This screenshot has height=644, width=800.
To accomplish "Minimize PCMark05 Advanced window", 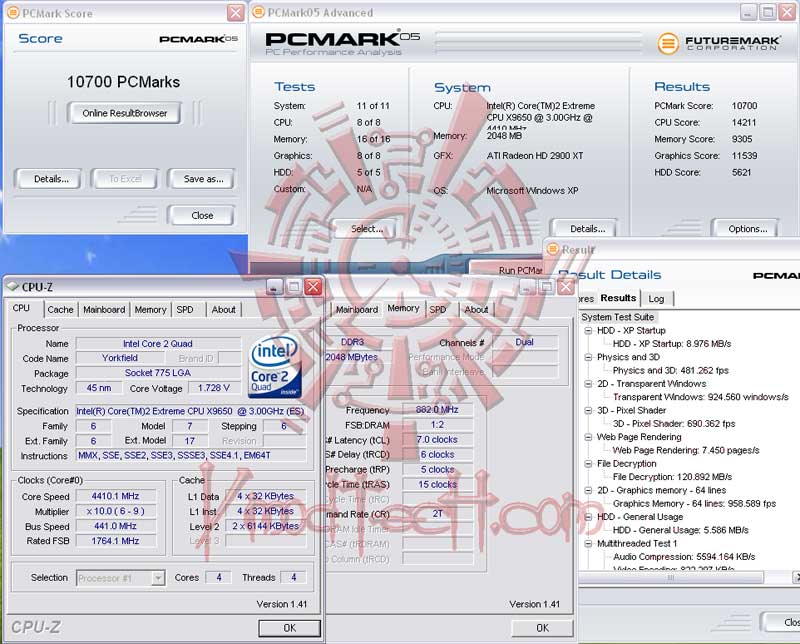I will pyautogui.click(x=748, y=12).
